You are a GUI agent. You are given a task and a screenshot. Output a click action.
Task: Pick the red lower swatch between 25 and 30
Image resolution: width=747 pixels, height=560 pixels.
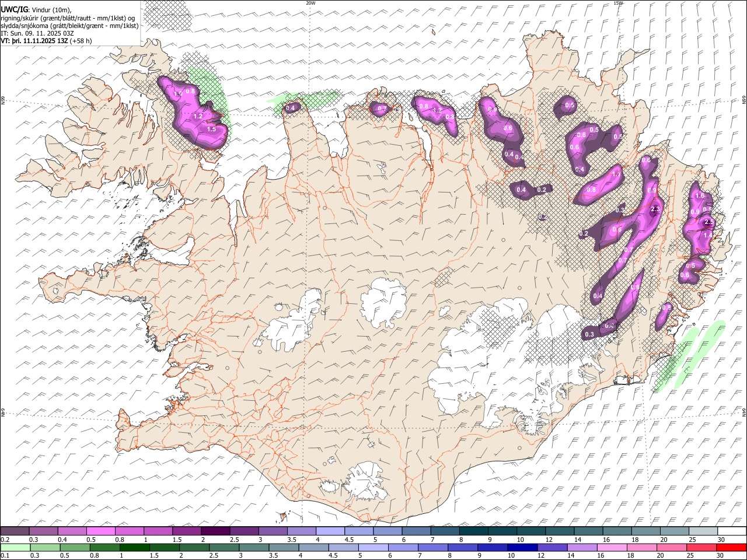click(x=700, y=547)
